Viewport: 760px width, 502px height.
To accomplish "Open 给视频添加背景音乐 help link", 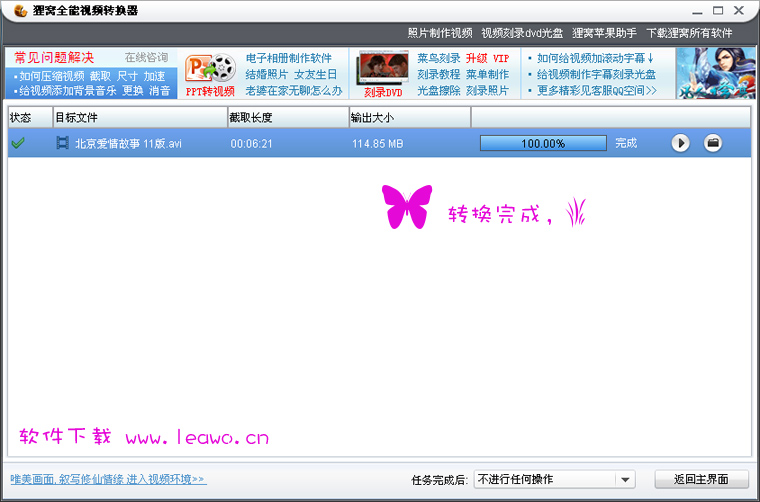I will (68, 91).
